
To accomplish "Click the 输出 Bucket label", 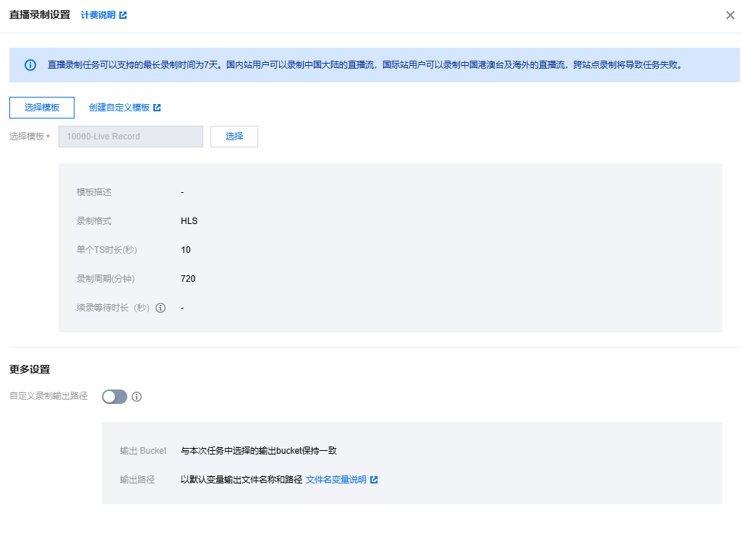I will coord(143,451).
